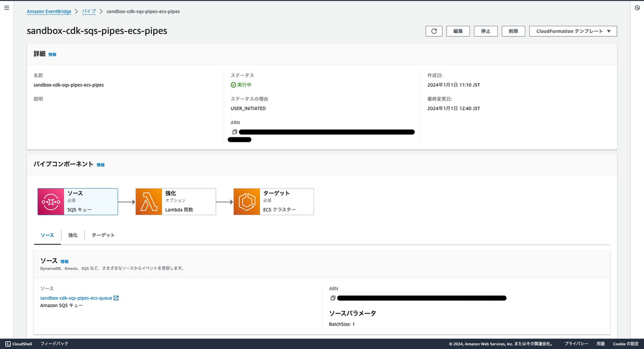The image size is (644, 349).
Task: Open プライバシー footer link
Action: pos(576,344)
